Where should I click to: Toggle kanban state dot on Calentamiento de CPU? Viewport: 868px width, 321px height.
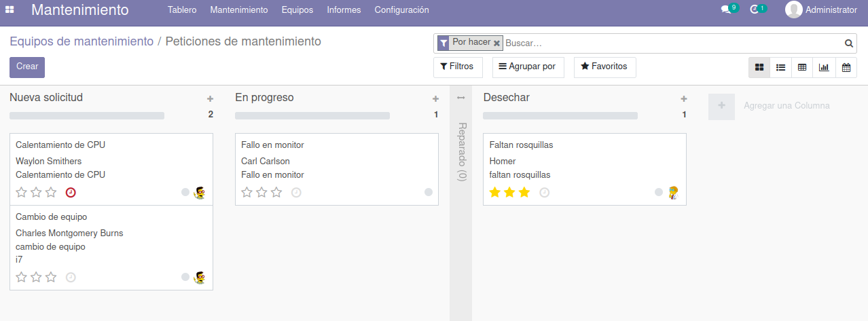tap(185, 192)
